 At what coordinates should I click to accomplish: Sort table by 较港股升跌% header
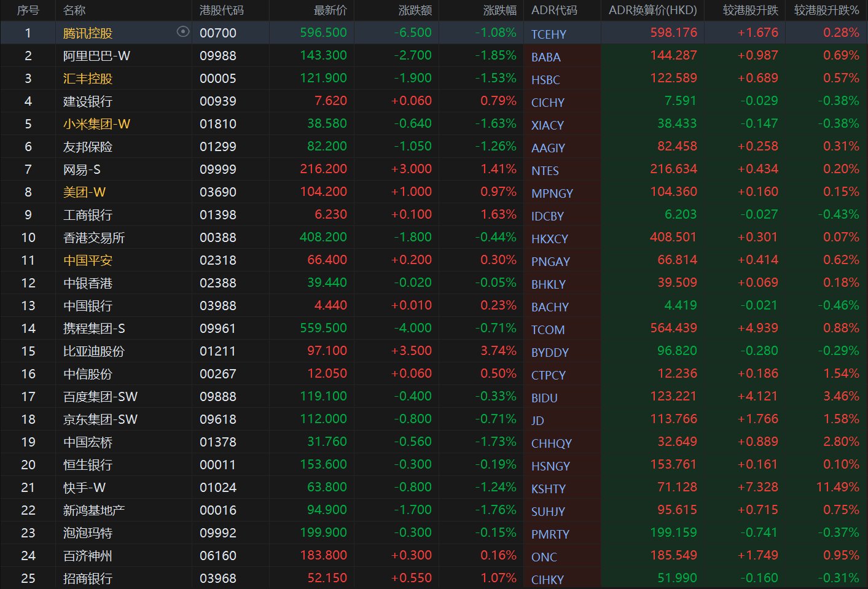coord(826,10)
